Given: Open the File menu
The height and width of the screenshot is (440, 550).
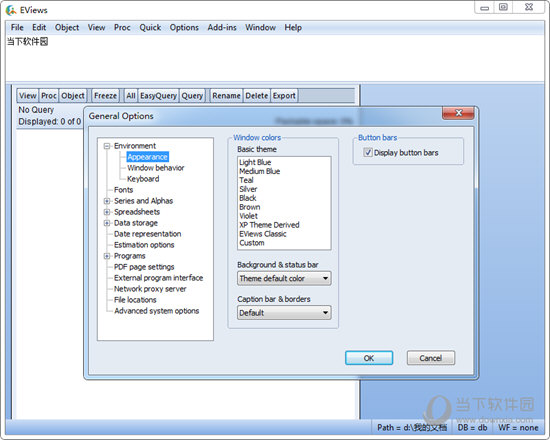Looking at the screenshot, I should (17, 27).
